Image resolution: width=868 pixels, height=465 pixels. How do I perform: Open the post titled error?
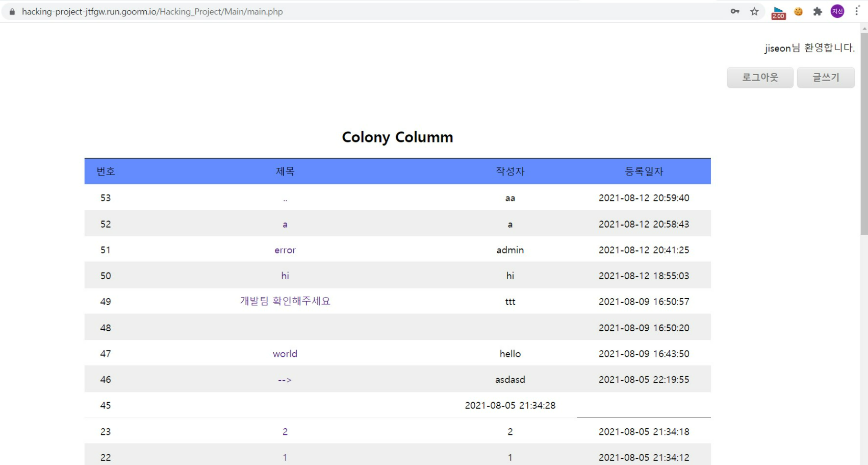(x=285, y=250)
